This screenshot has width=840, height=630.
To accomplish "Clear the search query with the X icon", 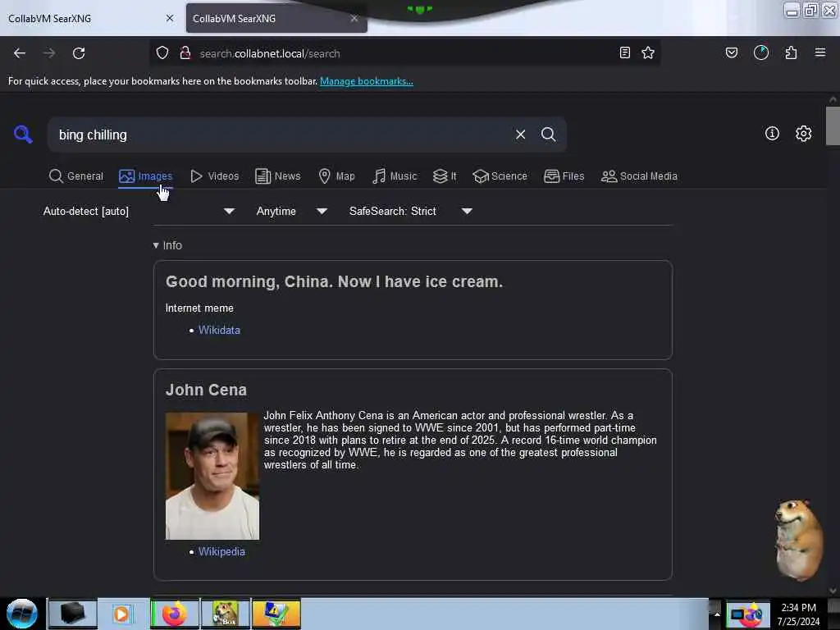I will coord(520,135).
